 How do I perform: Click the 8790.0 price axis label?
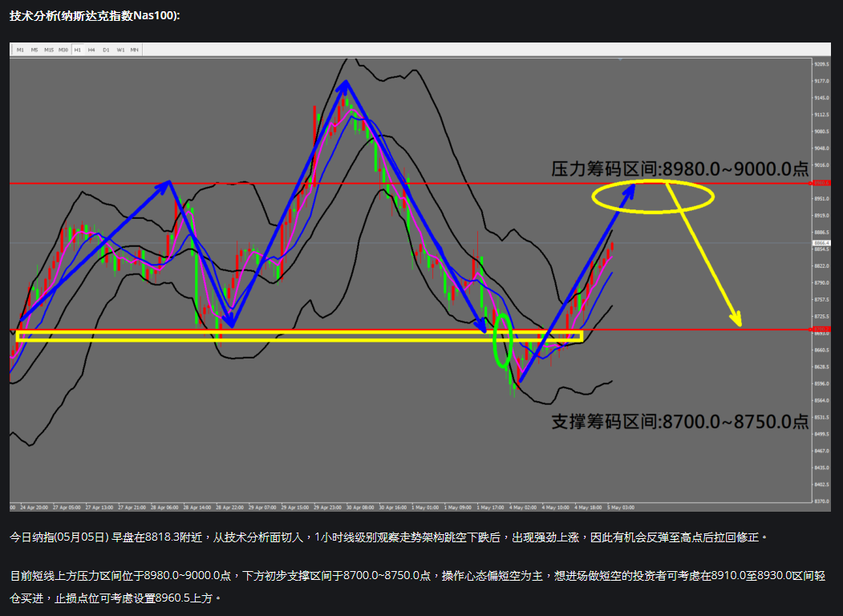[x=821, y=283]
